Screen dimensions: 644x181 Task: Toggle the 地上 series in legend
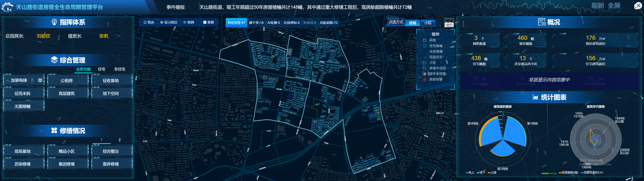(470, 172)
